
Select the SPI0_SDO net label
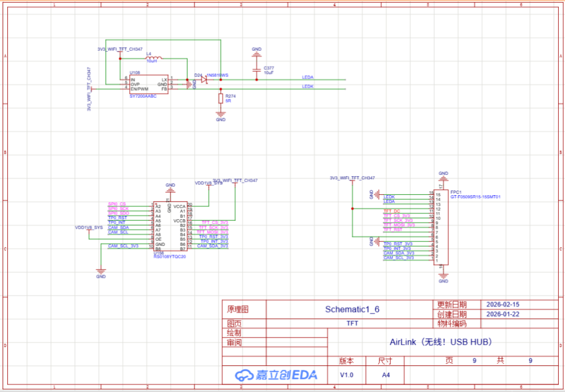point(118,214)
